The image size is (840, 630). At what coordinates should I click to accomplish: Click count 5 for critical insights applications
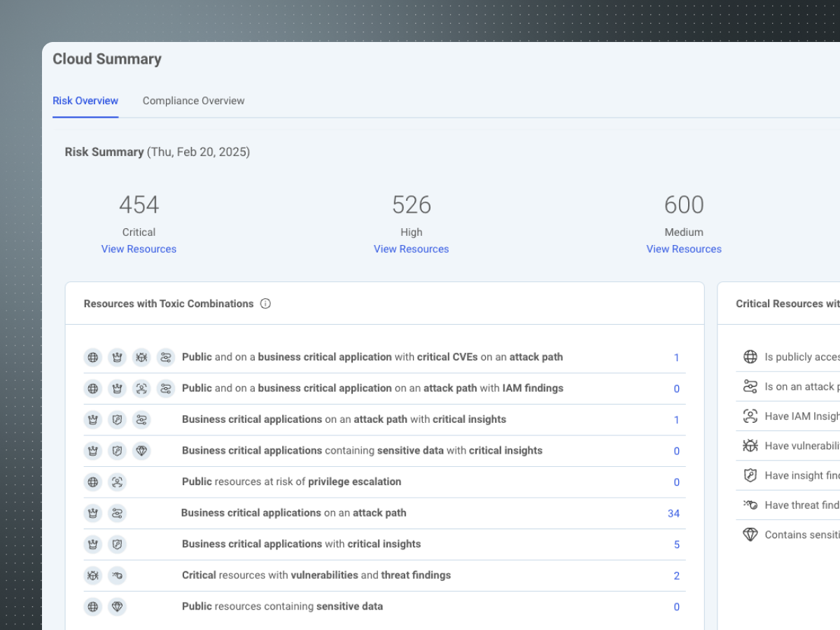(x=676, y=545)
